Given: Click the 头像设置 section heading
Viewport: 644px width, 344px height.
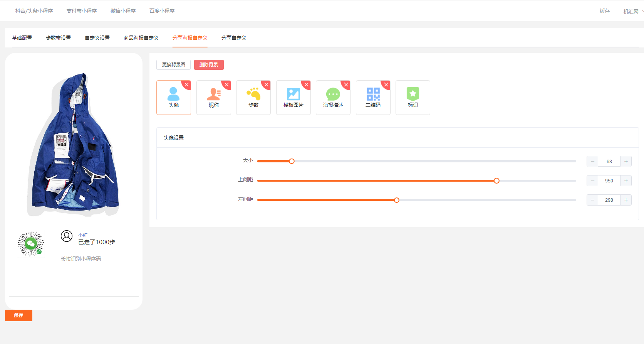Looking at the screenshot, I should 174,138.
